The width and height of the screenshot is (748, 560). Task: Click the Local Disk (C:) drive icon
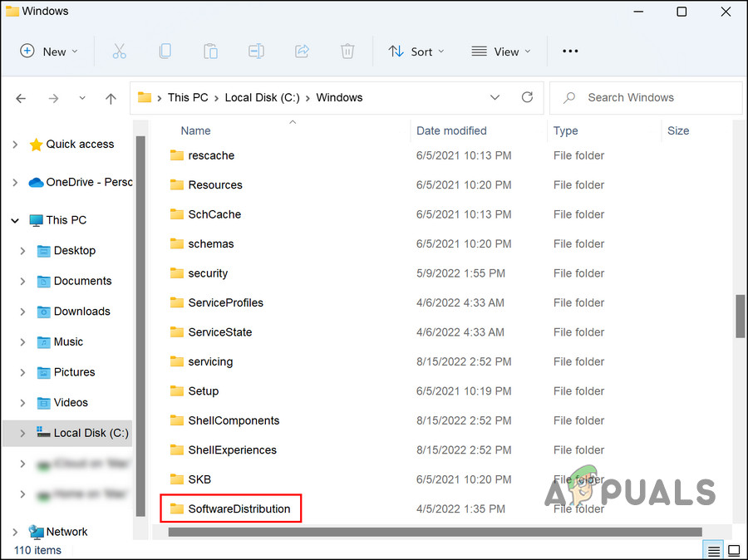pos(43,433)
